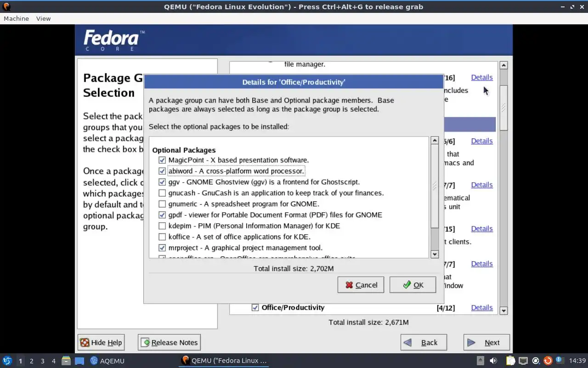Image resolution: width=588 pixels, height=368 pixels.
Task: Confirm the dialog with OK
Action: 413,285
